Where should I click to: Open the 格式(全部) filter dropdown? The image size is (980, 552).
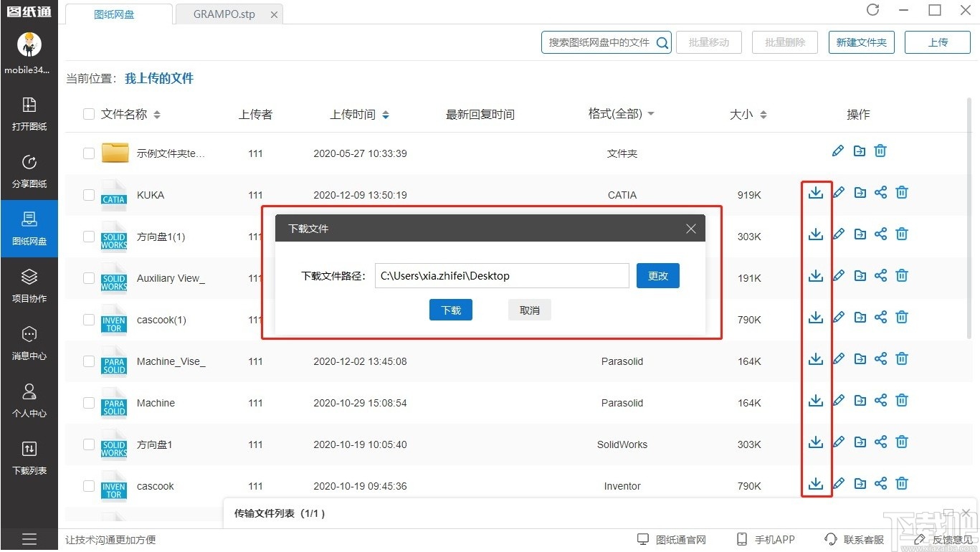click(621, 114)
